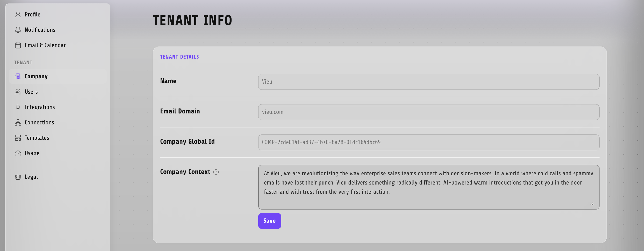The width and height of the screenshot is (644, 251).
Task: Click the Company Context label
Action: (185, 172)
